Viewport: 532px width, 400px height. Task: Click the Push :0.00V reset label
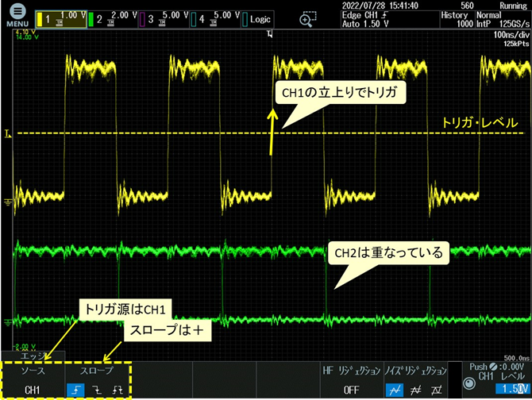[497, 367]
